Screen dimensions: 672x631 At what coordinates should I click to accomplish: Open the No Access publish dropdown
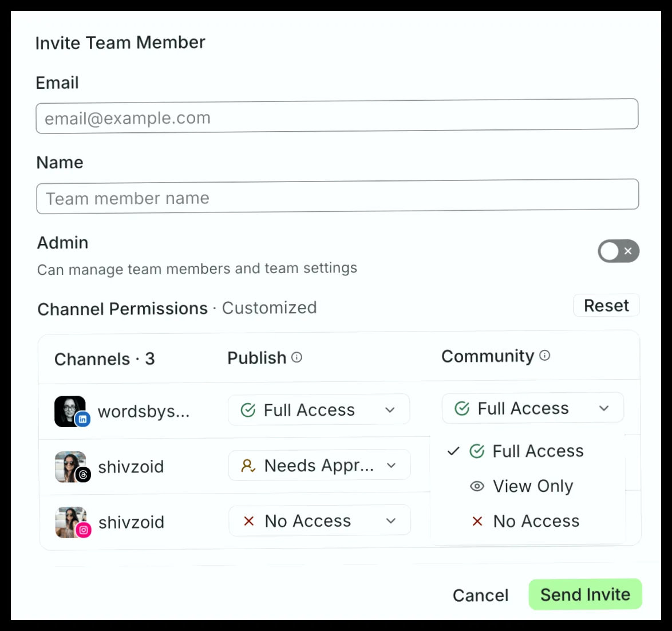(x=320, y=520)
